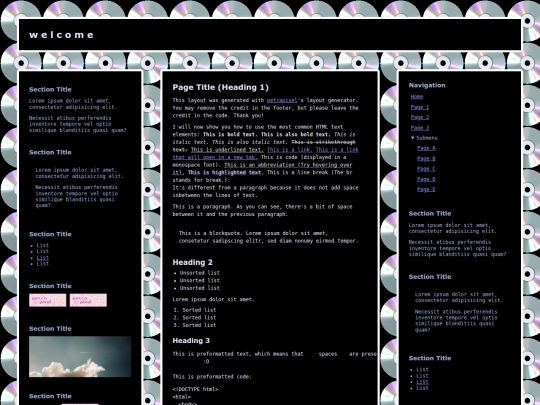Open Page C in the submenu

pyautogui.click(x=426, y=169)
